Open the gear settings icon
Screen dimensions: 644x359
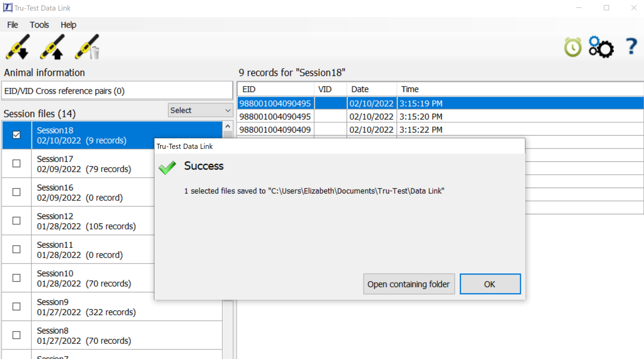point(601,47)
